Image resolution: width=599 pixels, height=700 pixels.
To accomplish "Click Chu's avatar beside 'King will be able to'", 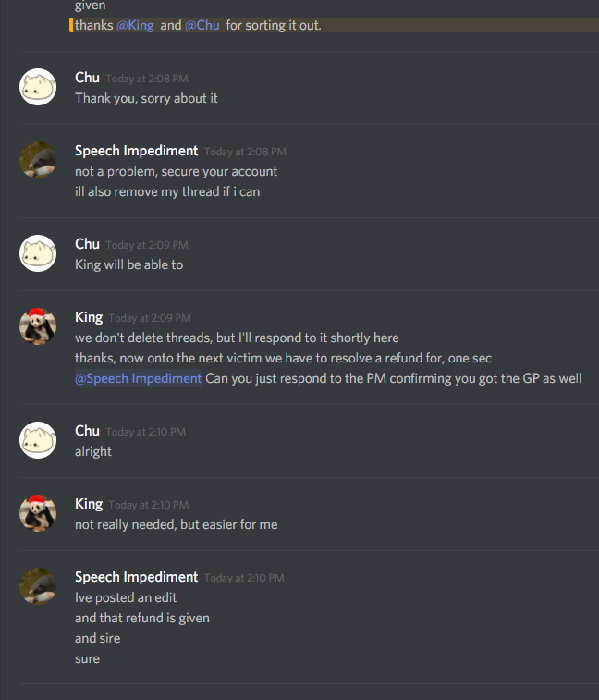I will tap(38, 253).
